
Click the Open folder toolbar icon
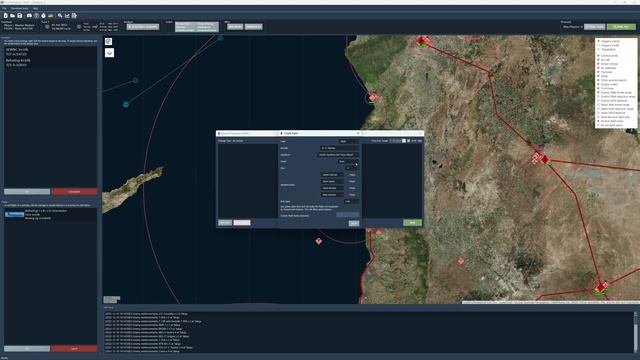(13, 16)
